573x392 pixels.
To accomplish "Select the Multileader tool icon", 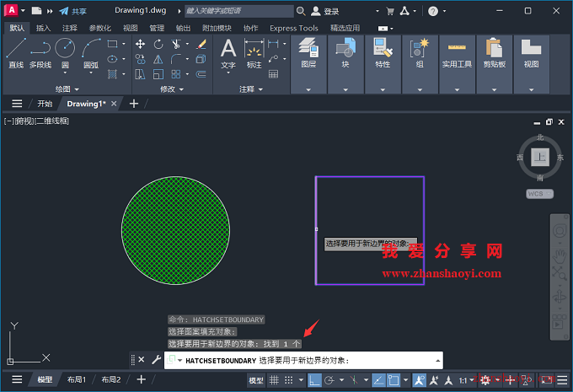I will 273,59.
